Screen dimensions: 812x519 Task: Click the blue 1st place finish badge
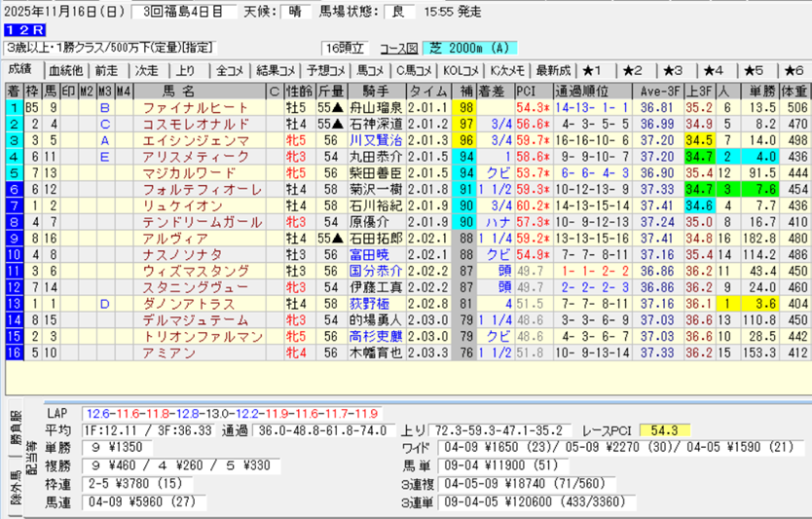[x=15, y=108]
